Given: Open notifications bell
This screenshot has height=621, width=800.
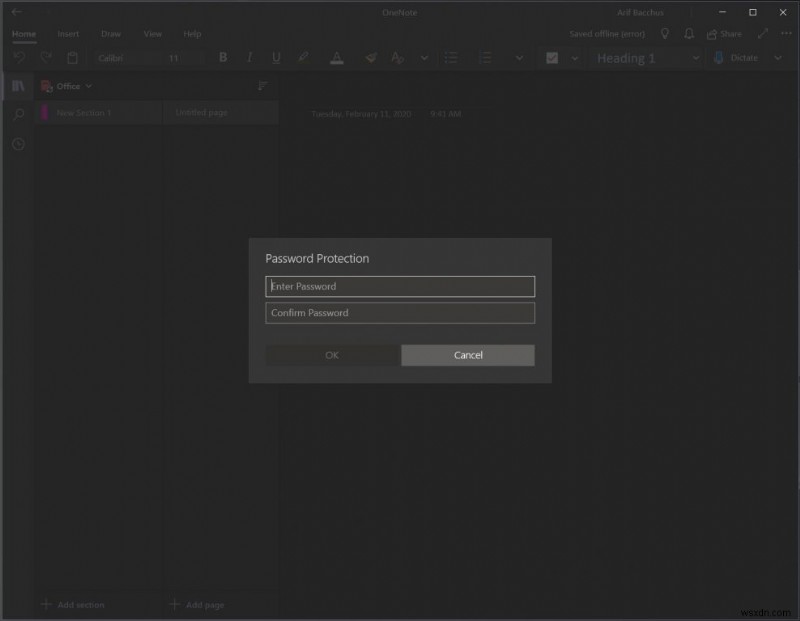Looking at the screenshot, I should click(689, 34).
